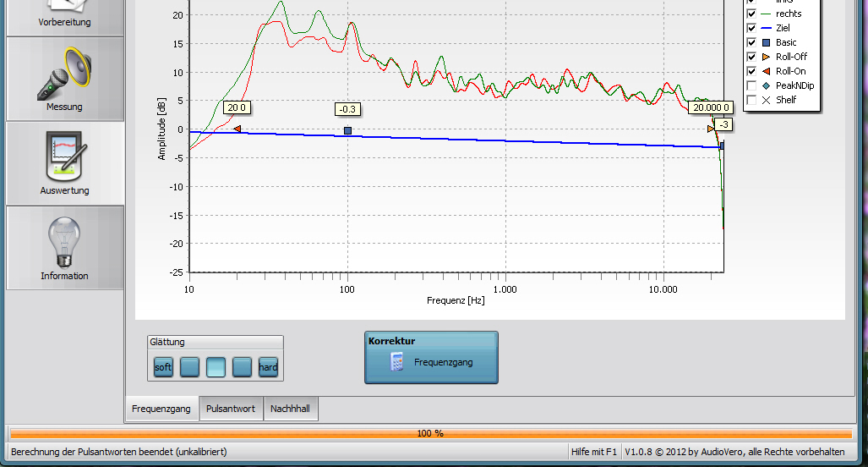The image size is (868, 467).
Task: Open the Messung microphone section
Action: click(64, 80)
